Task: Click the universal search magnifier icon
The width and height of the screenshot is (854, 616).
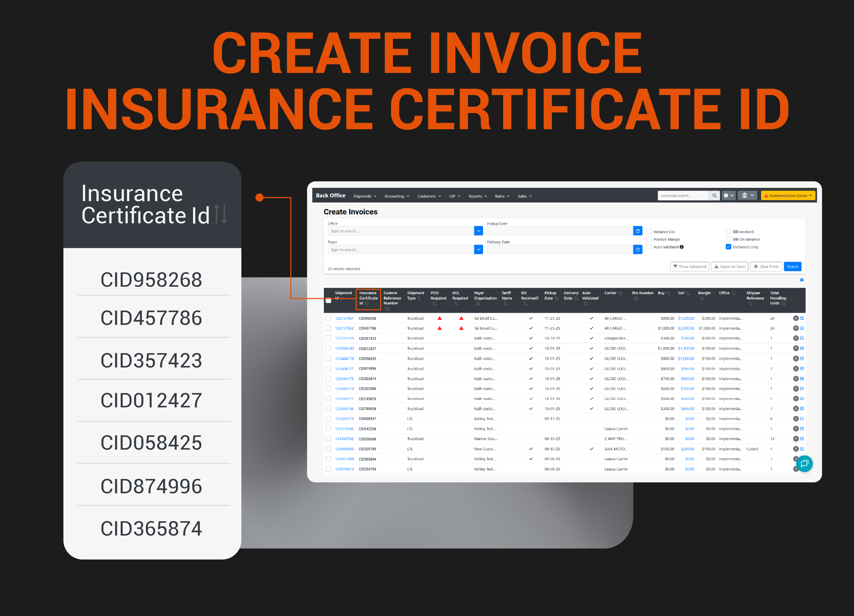Action: coord(714,196)
